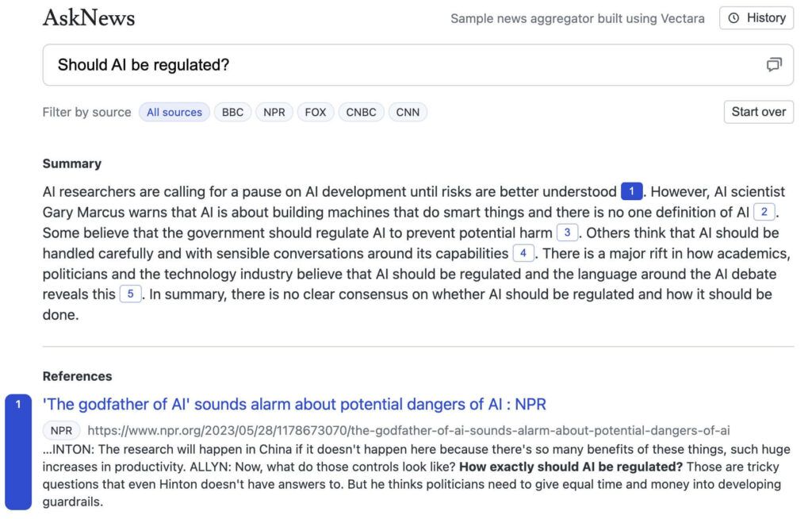This screenshot has height=519, width=812.
Task: Click the chat icon in search box
Action: click(x=774, y=65)
